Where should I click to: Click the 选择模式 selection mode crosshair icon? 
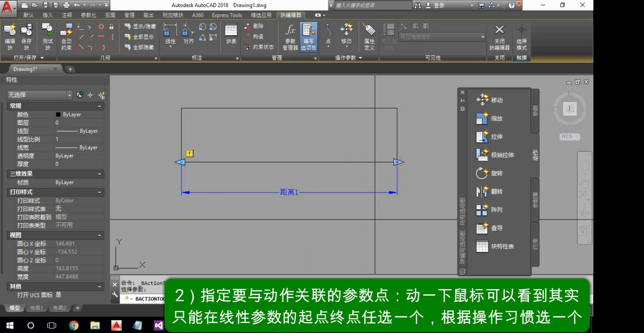tap(521, 37)
